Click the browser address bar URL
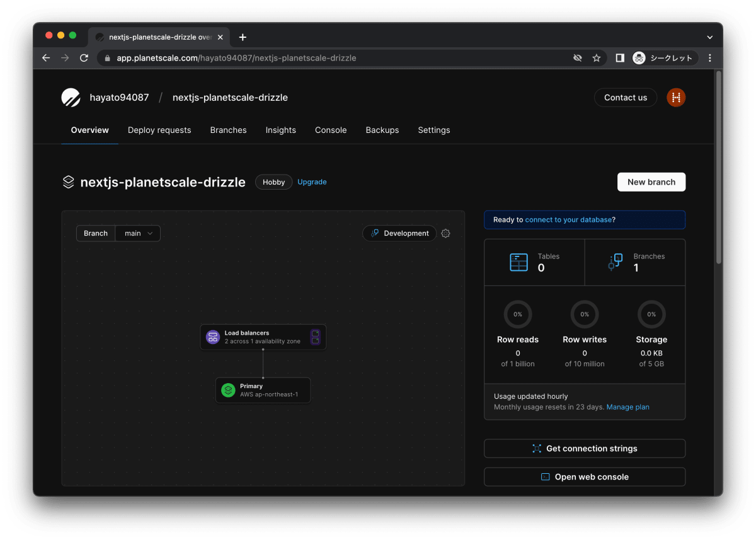The width and height of the screenshot is (756, 540). pyautogui.click(x=236, y=58)
